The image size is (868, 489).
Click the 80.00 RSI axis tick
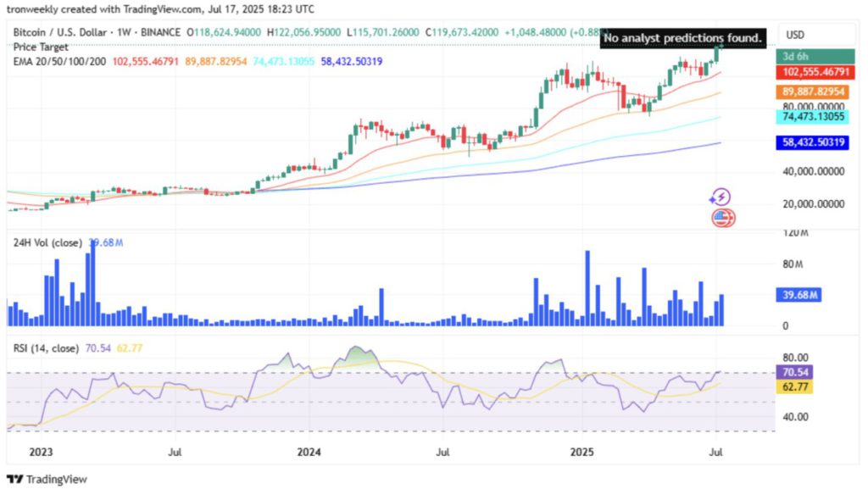pyautogui.click(x=795, y=358)
